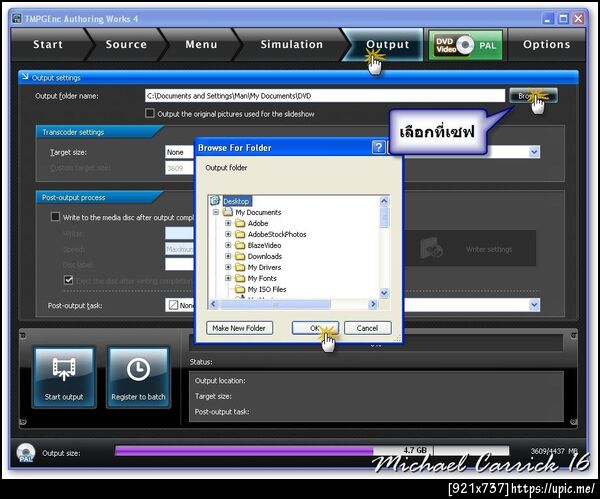Click the Custom target size field
This screenshot has width=600, height=499.
179,168
